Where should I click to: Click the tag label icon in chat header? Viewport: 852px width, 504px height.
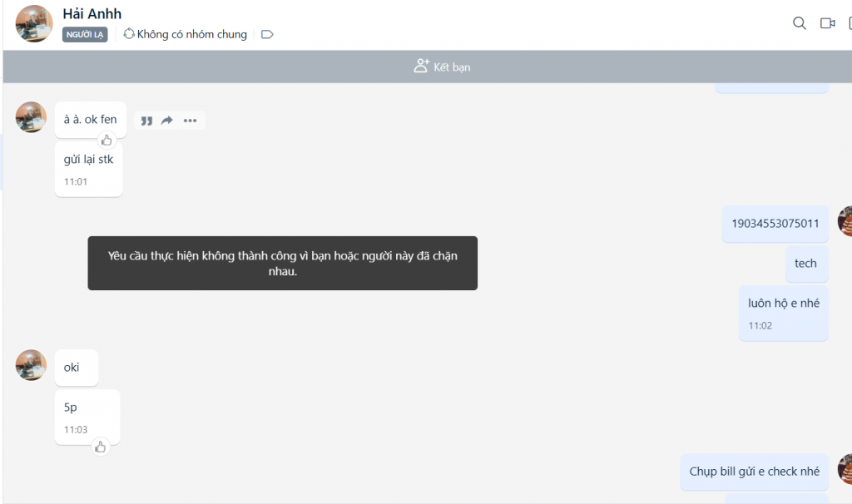click(267, 35)
